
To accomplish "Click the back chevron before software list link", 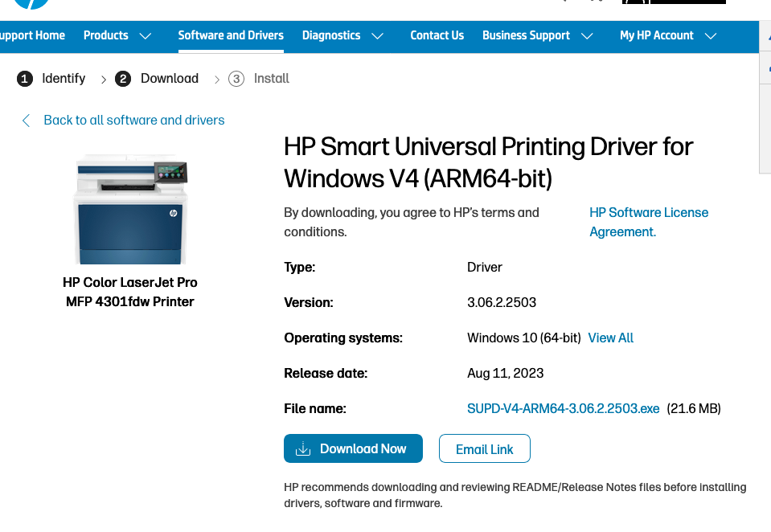I will 26,120.
